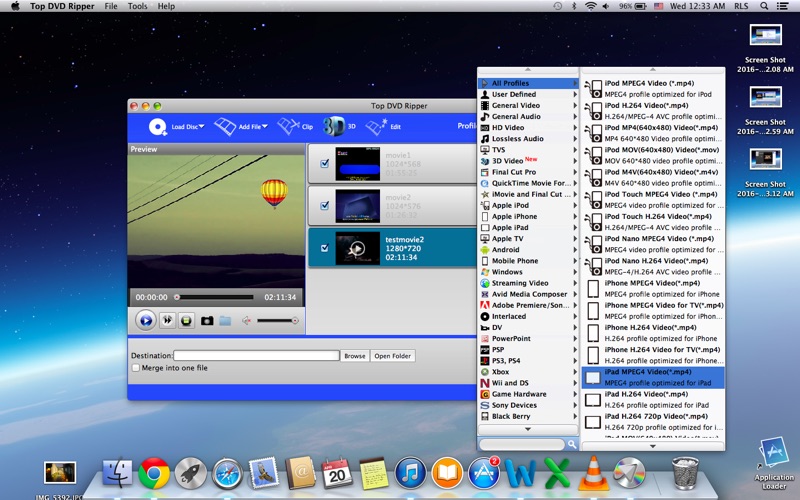800x500 pixels.
Task: Open Google Chrome from the Dock
Action: pyautogui.click(x=154, y=473)
